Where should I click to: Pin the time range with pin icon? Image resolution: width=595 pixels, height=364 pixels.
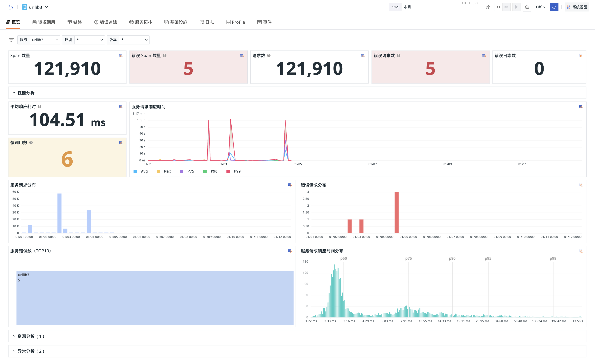click(x=488, y=7)
